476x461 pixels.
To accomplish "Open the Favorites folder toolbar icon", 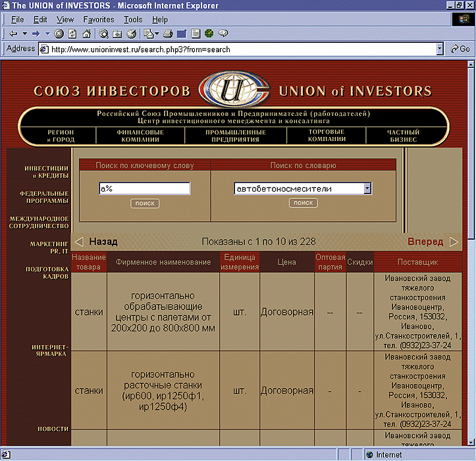I will [x=117, y=34].
